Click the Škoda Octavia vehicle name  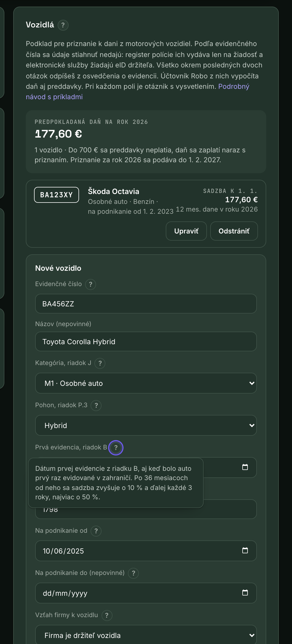click(x=114, y=191)
